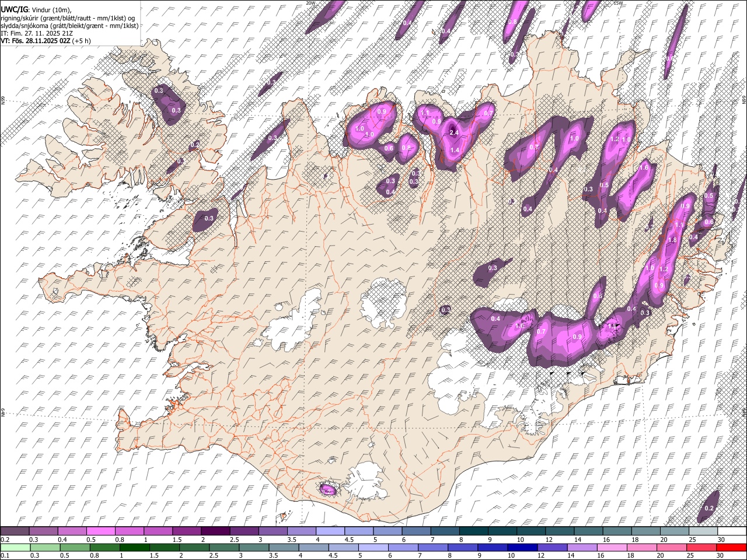Pick the deep blue 10 swatch in lower legend row
This screenshot has height=560, width=747.
(x=522, y=547)
